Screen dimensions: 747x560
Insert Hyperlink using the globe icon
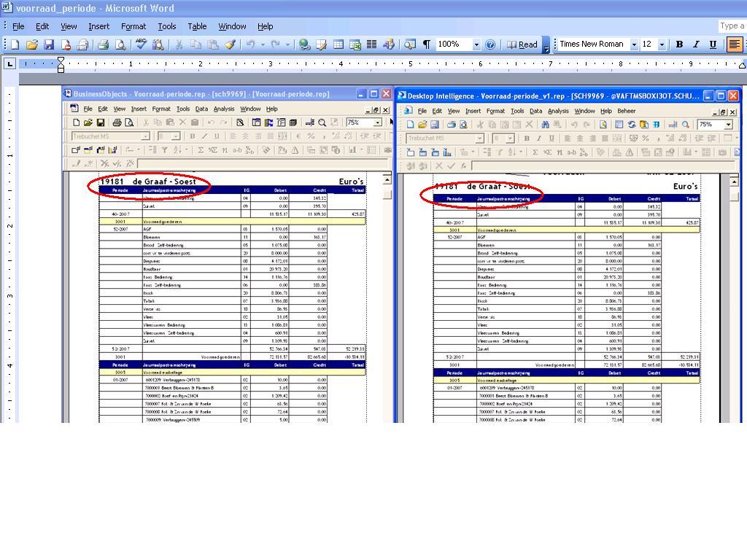point(304,44)
